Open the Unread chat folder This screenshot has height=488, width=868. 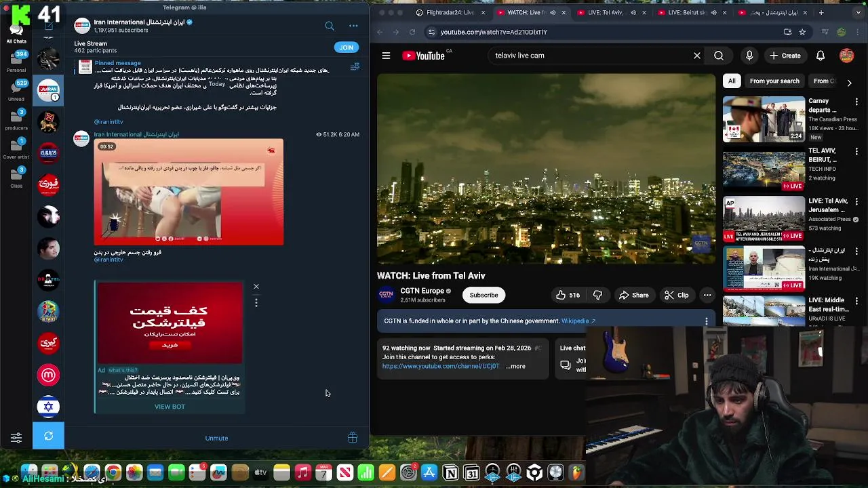[x=16, y=90]
